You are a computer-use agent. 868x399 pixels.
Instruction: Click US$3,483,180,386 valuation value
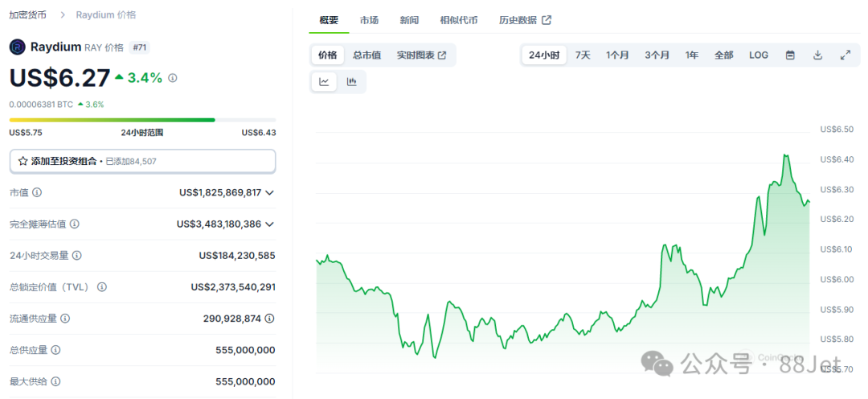pyautogui.click(x=219, y=224)
